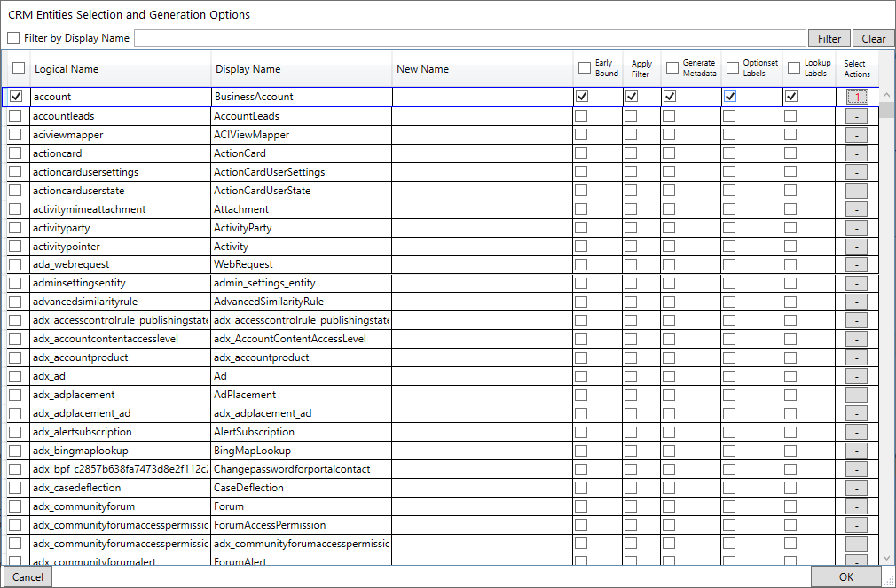Click the Attachment display name cell
The height and width of the screenshot is (588, 896).
click(x=301, y=209)
